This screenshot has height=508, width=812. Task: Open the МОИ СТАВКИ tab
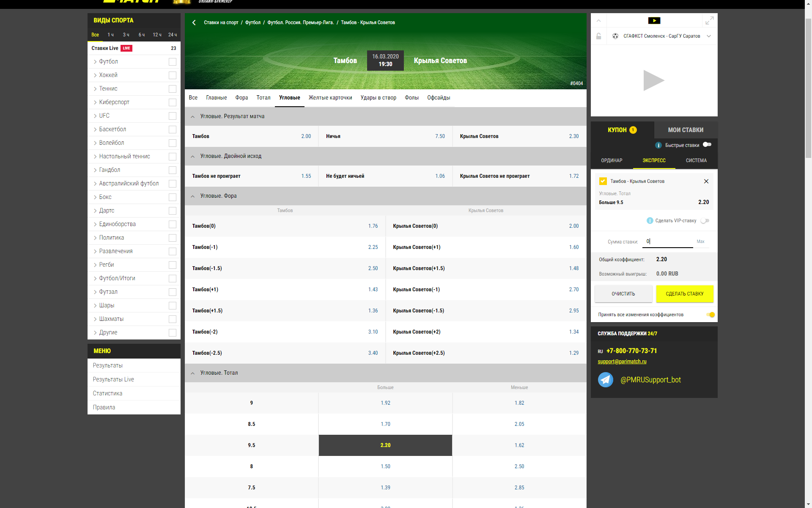(686, 130)
